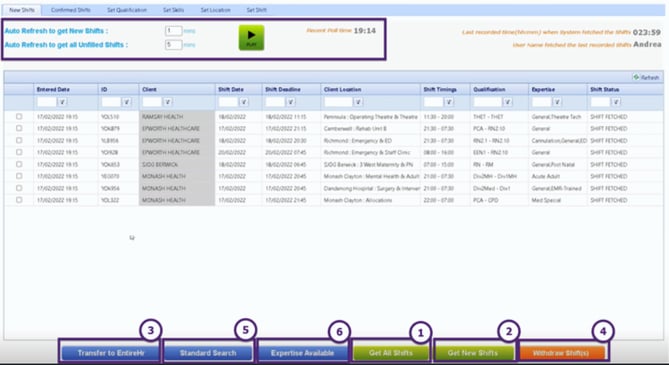Open the Set Skills tab

coord(173,10)
